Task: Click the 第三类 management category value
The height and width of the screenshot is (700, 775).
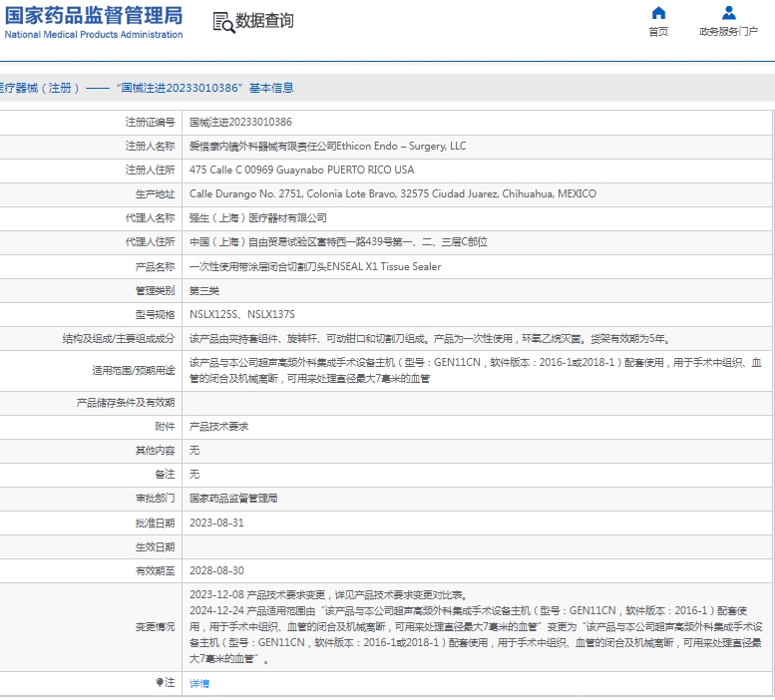Action: pos(204,290)
